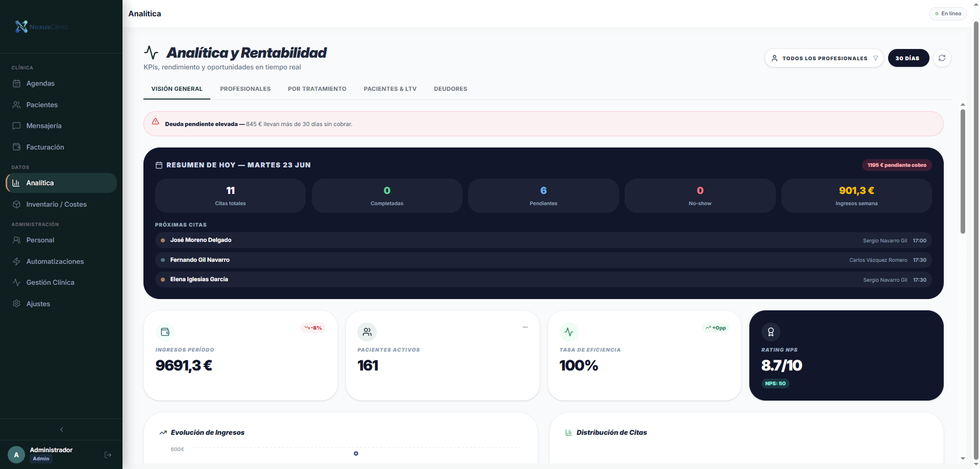Open Agendas calendar icon in sidebar
Viewport: 980px width, 469px height.
[16, 84]
